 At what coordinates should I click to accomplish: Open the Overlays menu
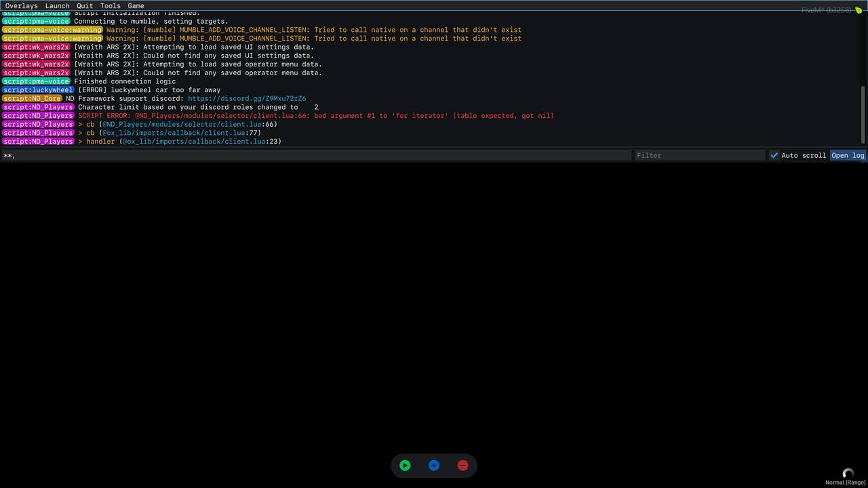[22, 5]
